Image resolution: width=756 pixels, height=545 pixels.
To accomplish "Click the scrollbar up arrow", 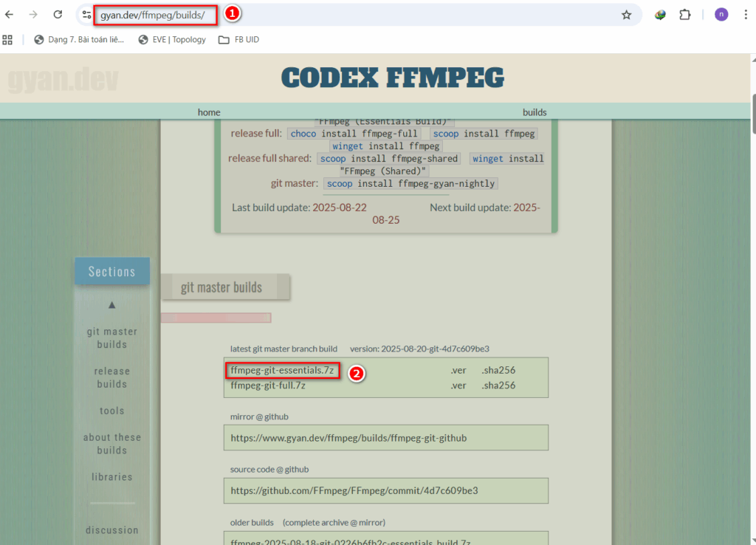I will click(x=753, y=58).
